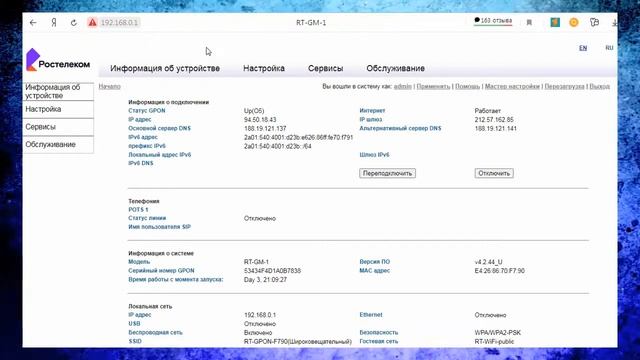Click the red security warning icon
The image size is (640, 360).
(93, 22)
